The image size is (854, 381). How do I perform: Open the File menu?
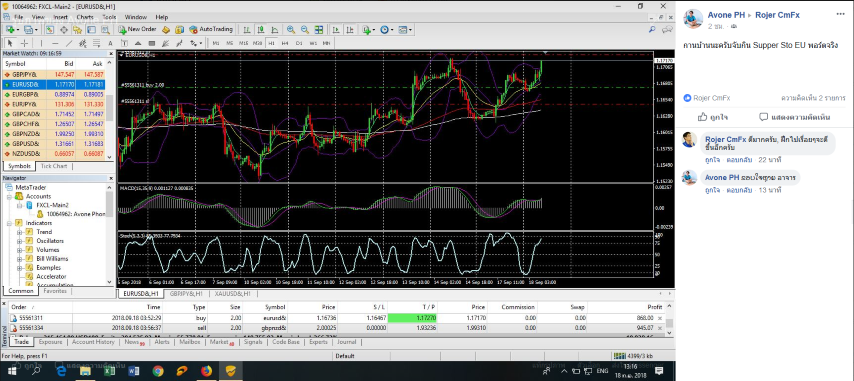pyautogui.click(x=19, y=17)
